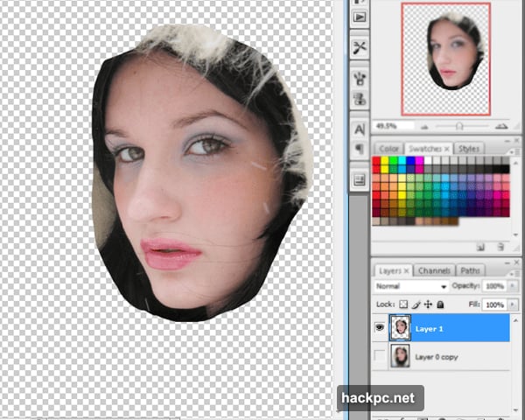525x420 pixels.
Task: Switch to the Paths tab
Action: pyautogui.click(x=470, y=270)
